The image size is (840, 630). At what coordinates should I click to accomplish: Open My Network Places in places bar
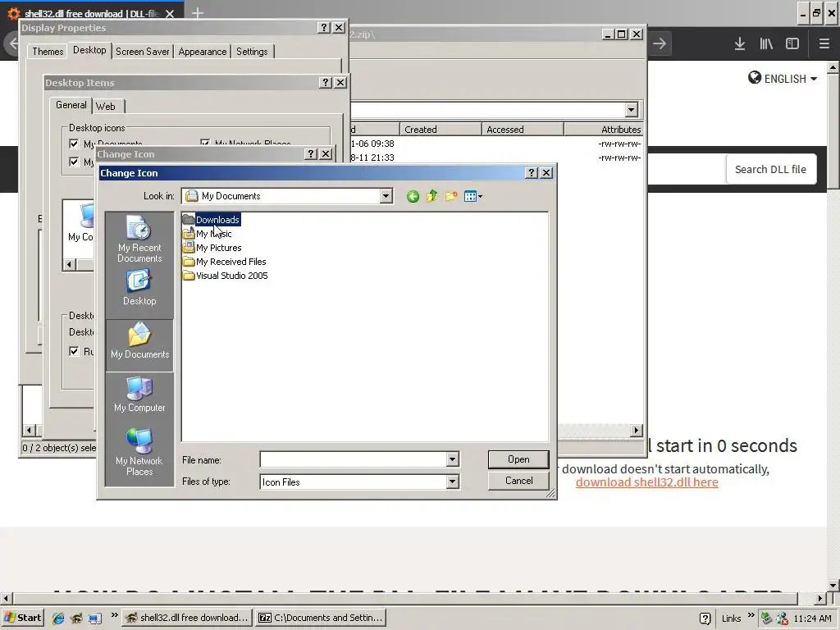(x=139, y=452)
